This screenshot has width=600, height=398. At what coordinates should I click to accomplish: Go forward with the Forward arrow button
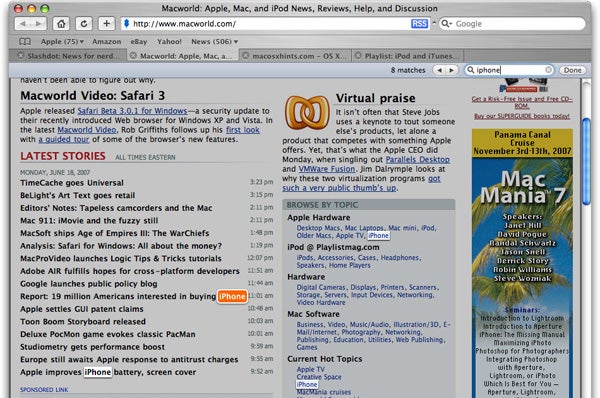[x=39, y=24]
